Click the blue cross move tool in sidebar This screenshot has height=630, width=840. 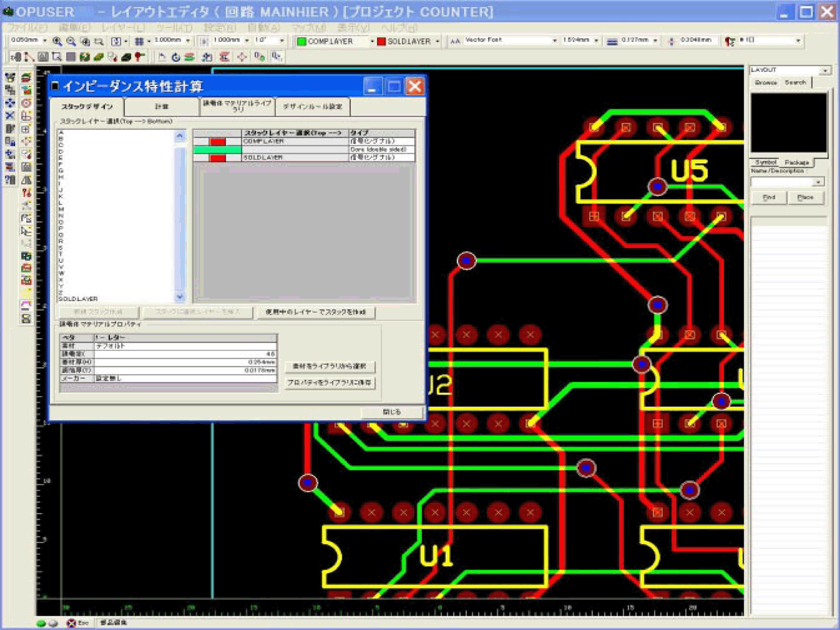[x=10, y=103]
